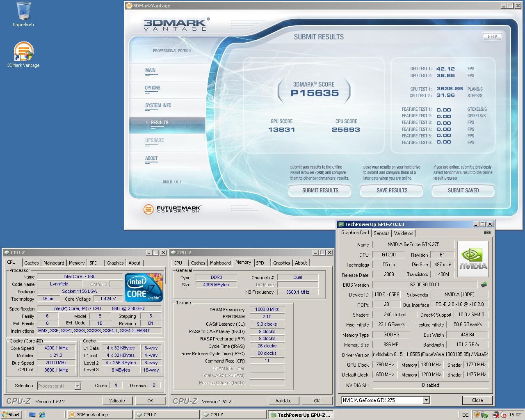Open Internet Explorer from quick launch

point(42,415)
